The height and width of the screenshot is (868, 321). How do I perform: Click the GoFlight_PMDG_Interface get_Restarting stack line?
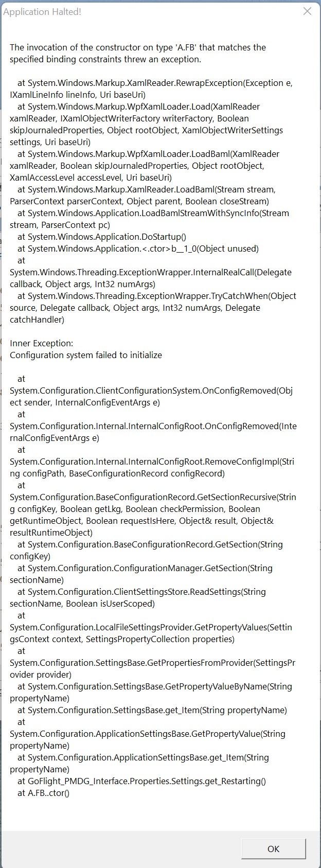pyautogui.click(x=141, y=781)
